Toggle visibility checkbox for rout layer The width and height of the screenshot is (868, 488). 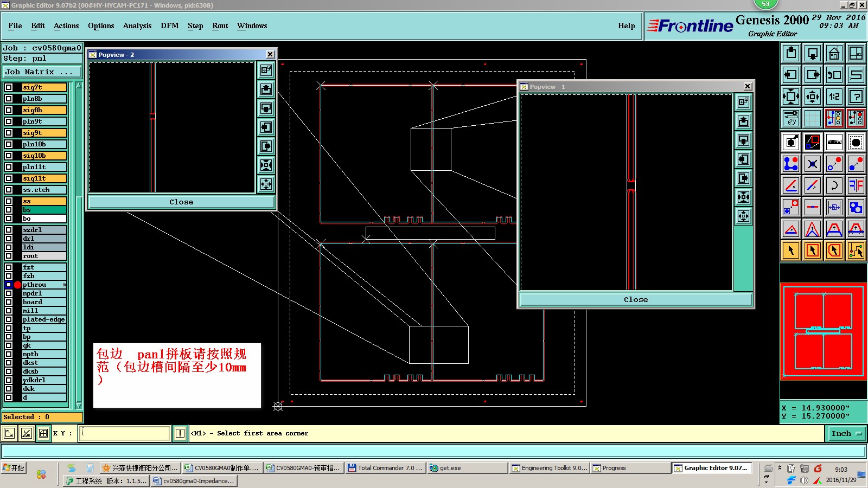click(x=9, y=256)
